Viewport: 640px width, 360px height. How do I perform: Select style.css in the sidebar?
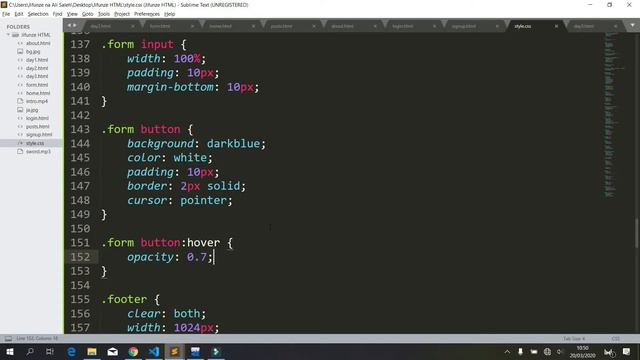pyautogui.click(x=35, y=143)
